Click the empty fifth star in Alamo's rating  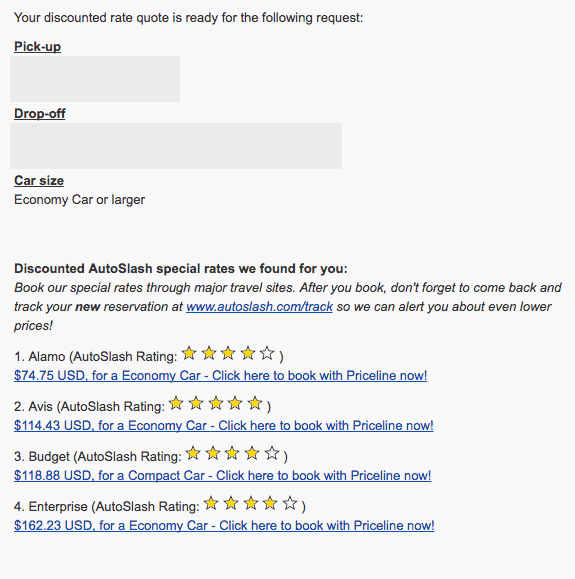click(x=267, y=353)
